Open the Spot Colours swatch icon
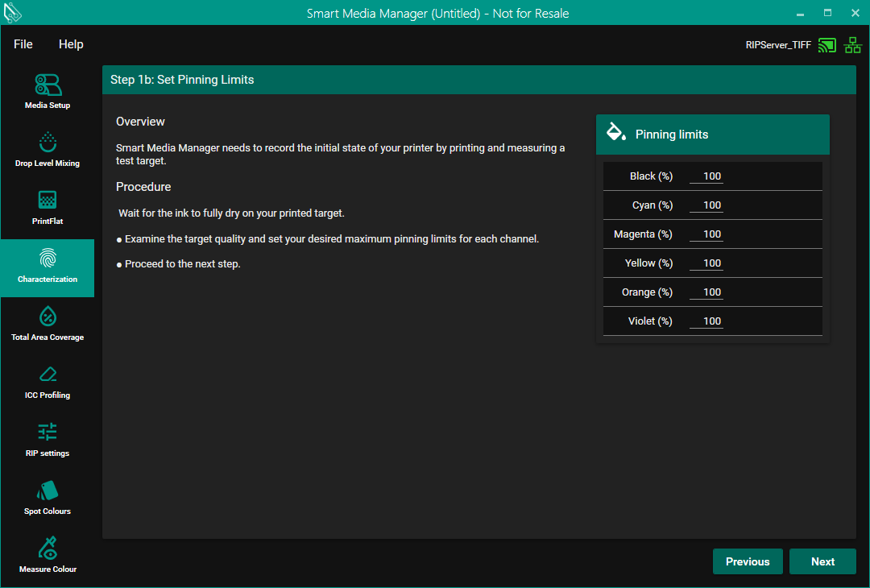The image size is (870, 588). tap(48, 491)
